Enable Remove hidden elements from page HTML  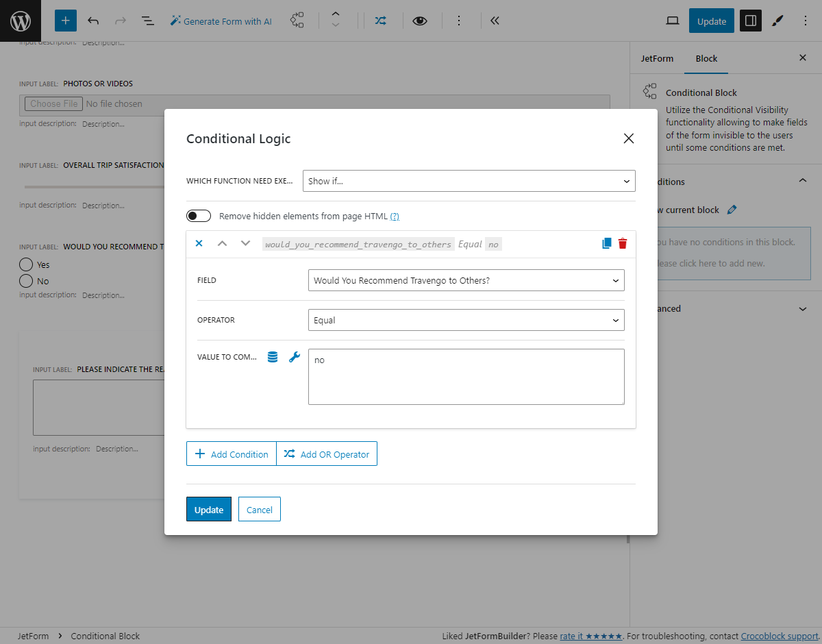point(198,215)
